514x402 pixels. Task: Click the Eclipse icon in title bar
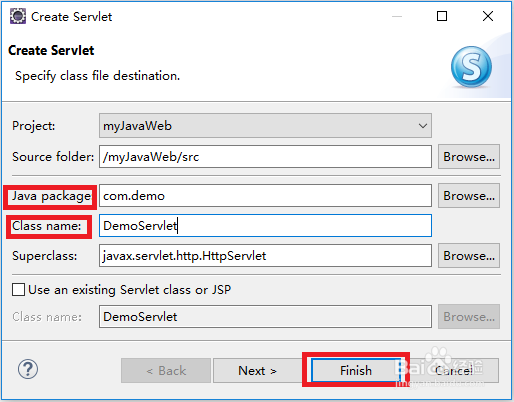[18, 16]
